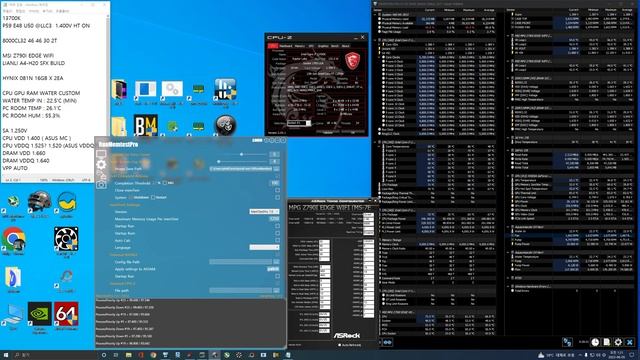Open the AIDA64 red 64 desktop icon
640x360 pixels.
pos(66,313)
